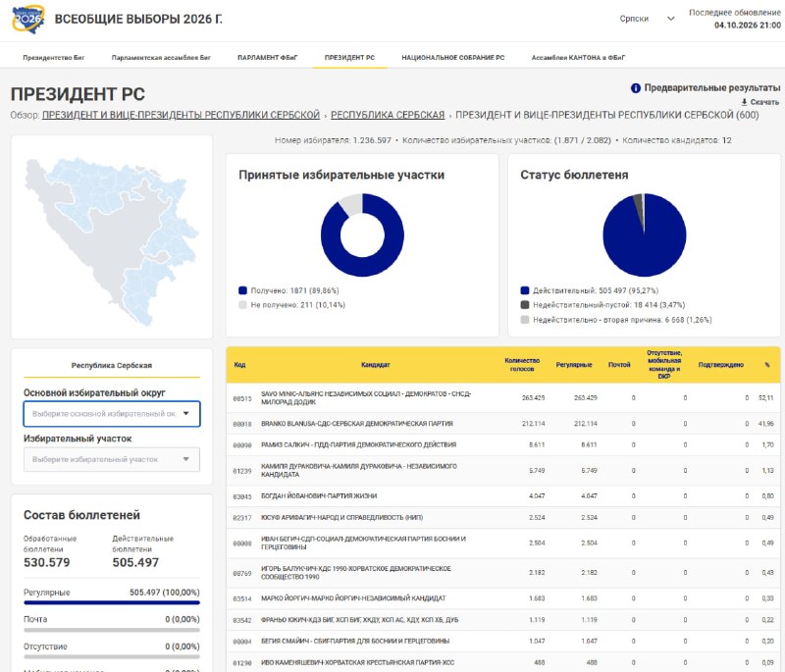The height and width of the screenshot is (672, 785).
Task: Select the РАМИЗ САЛКИЧ candidate row
Action: click(503, 444)
